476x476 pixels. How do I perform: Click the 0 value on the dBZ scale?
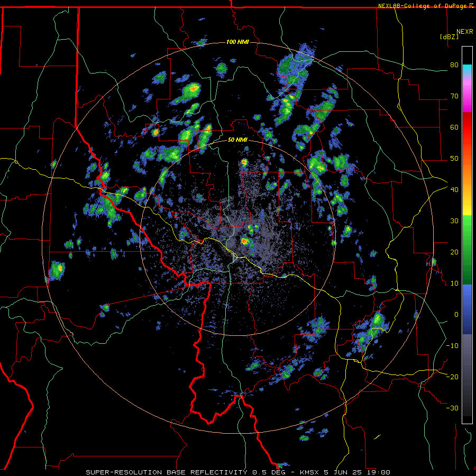click(456, 315)
